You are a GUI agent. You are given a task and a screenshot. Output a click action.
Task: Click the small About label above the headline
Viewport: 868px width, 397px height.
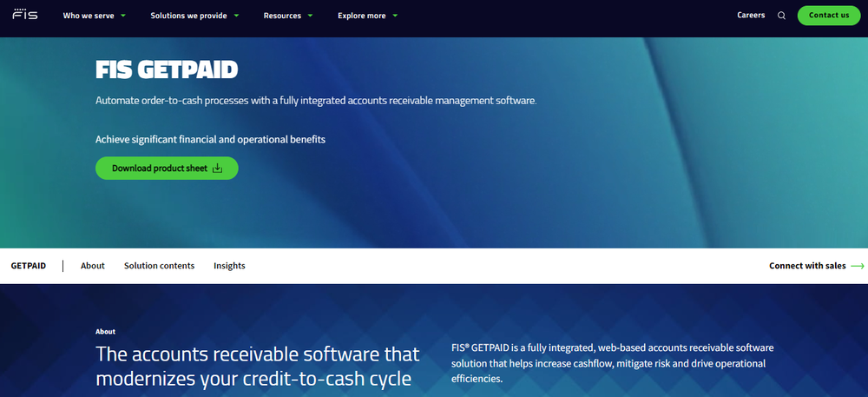click(105, 332)
